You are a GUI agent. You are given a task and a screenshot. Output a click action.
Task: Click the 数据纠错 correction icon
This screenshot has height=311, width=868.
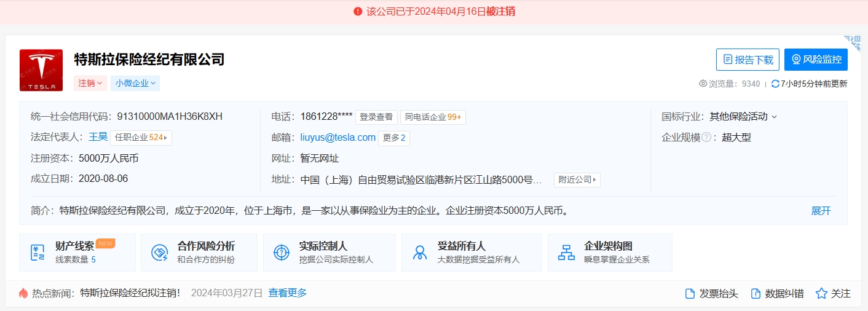[x=756, y=294]
